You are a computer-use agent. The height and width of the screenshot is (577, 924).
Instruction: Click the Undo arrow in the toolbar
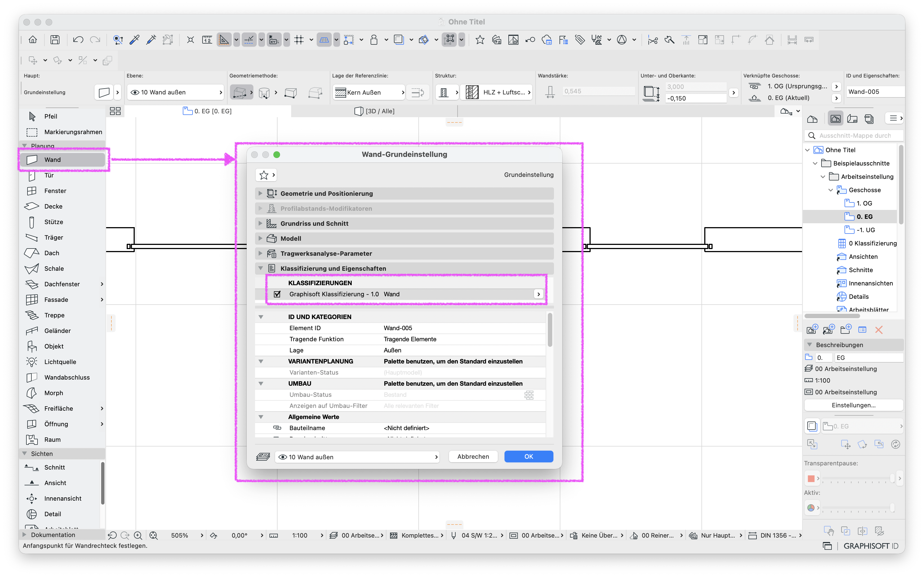click(x=78, y=40)
